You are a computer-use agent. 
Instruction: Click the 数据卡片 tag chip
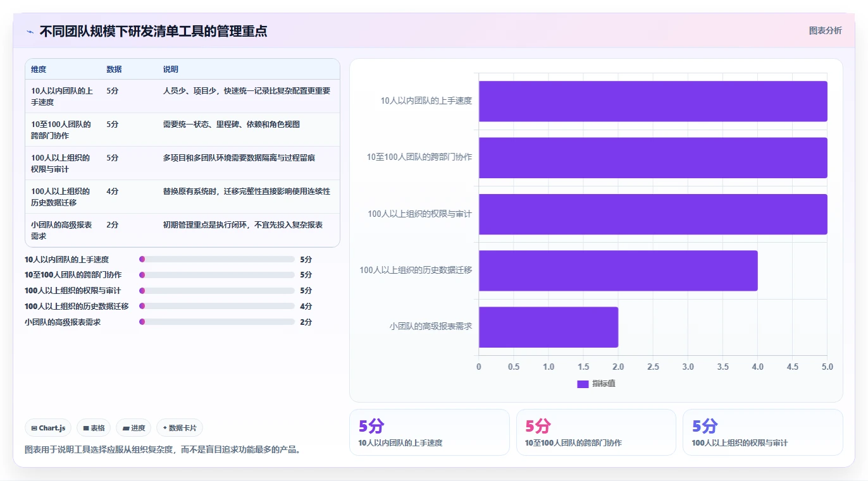tap(180, 428)
